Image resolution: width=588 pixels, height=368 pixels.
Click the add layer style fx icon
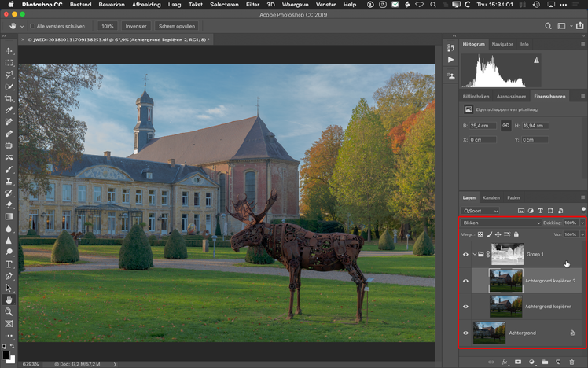tap(505, 362)
